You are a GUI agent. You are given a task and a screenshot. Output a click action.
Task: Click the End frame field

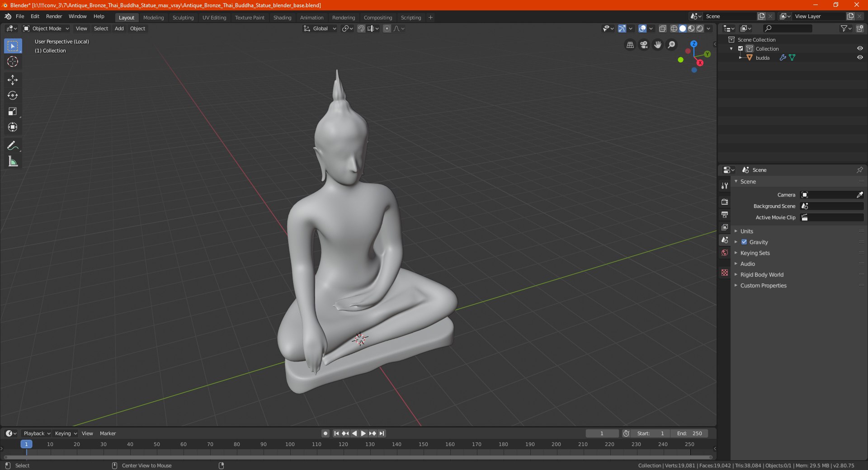point(689,433)
